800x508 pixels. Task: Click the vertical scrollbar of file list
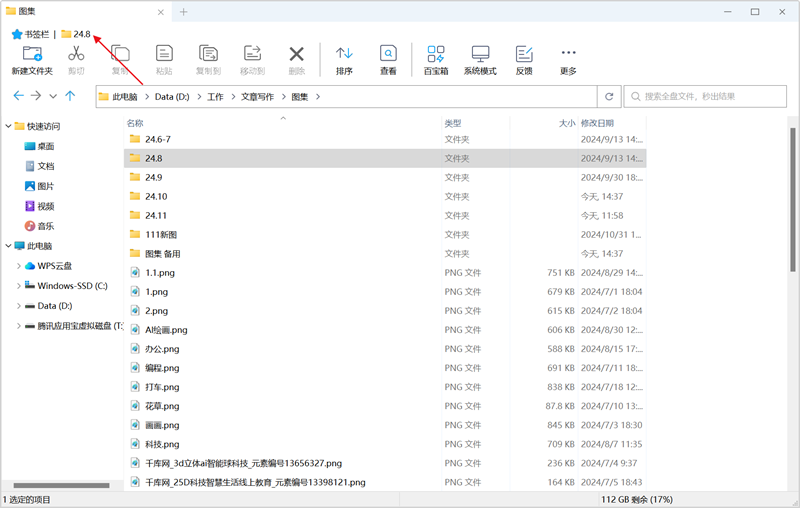pos(793,199)
